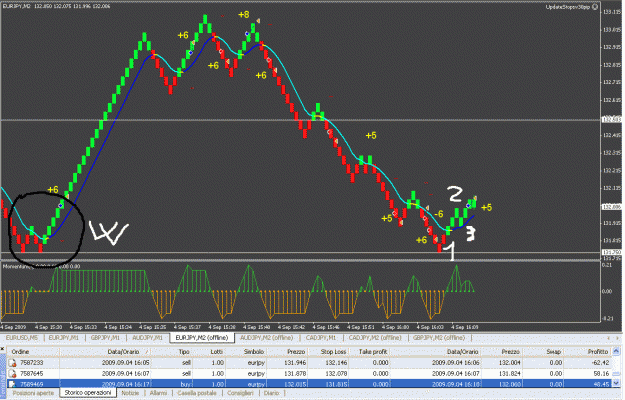Image resolution: width=625 pixels, height=400 pixels.
Task: Select the highlighted order 7589469
Action: (31, 384)
